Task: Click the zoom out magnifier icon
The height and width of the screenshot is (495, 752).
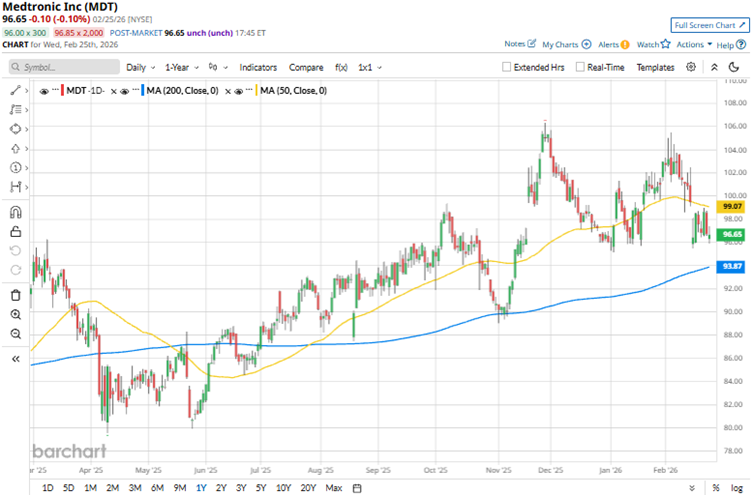Action: point(15,333)
